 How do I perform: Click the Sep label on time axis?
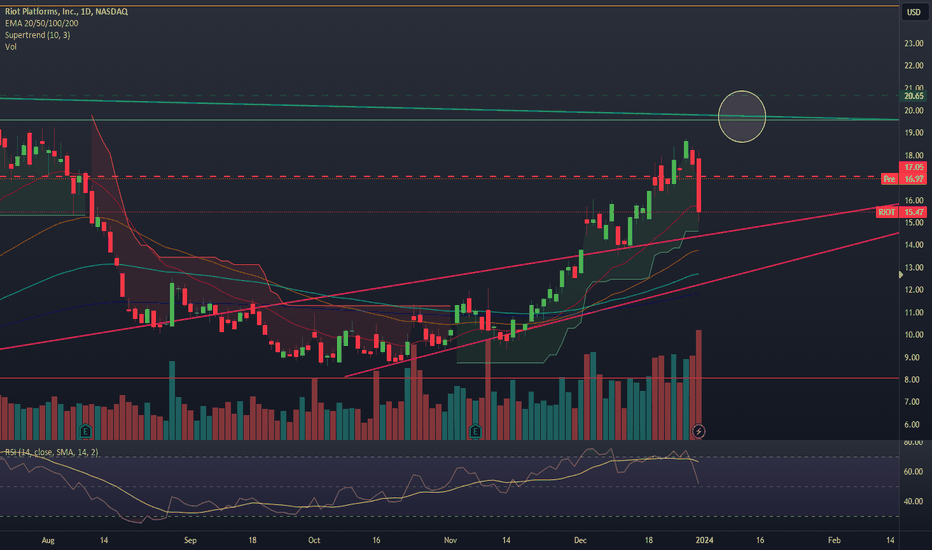coord(190,540)
